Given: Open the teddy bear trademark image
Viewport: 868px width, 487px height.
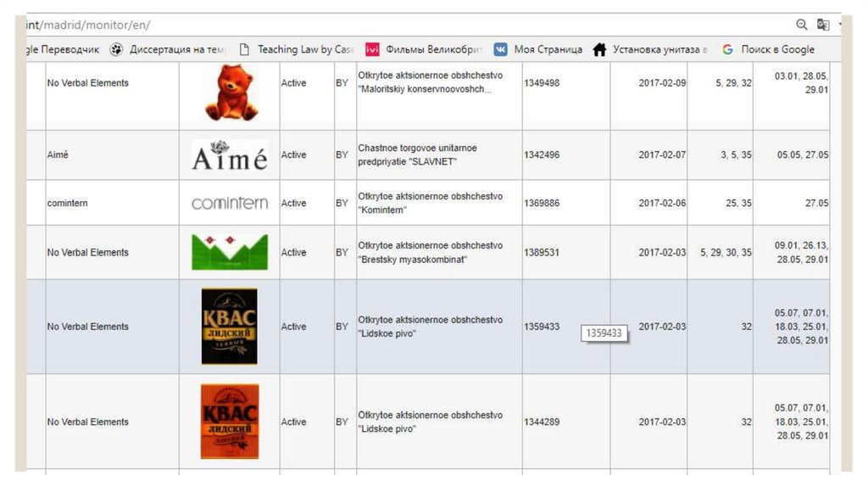Looking at the screenshot, I should click(x=231, y=92).
